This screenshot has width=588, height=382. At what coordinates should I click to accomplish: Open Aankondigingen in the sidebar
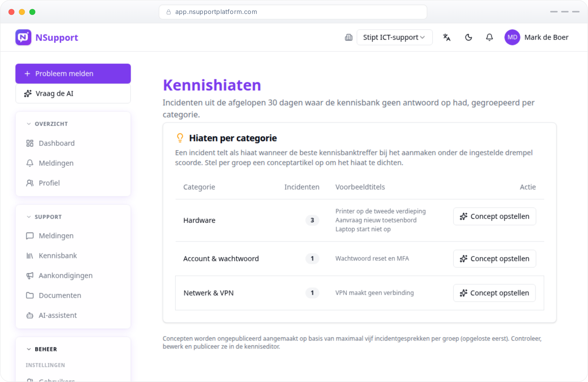pos(73,276)
